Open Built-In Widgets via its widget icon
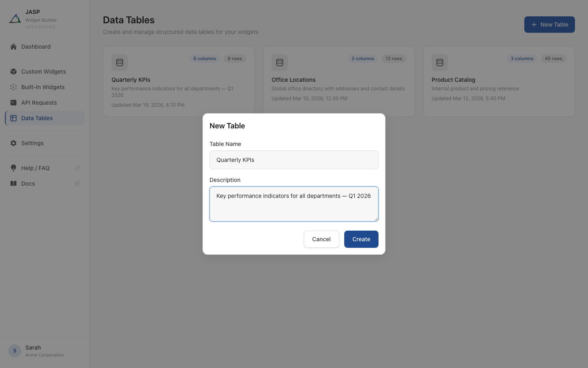The image size is (588, 368). (13, 87)
